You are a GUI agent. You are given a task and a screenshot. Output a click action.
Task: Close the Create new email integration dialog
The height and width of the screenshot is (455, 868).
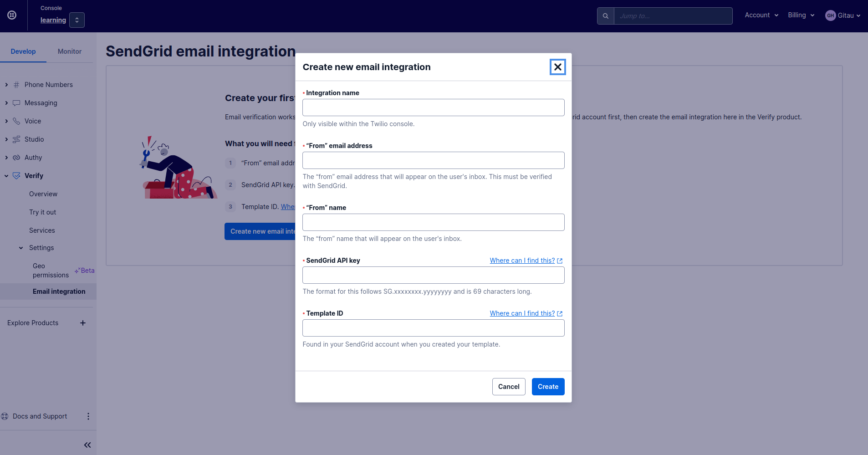(x=558, y=67)
